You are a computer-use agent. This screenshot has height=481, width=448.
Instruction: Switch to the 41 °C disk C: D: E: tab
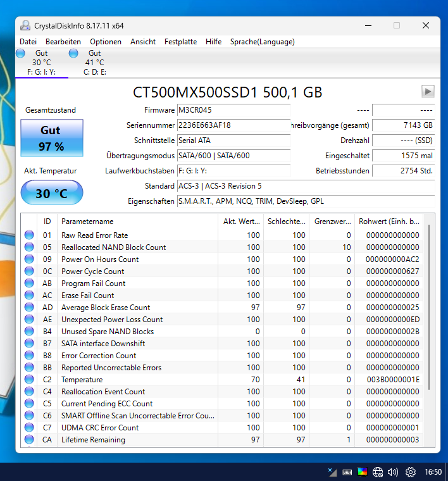pyautogui.click(x=95, y=63)
